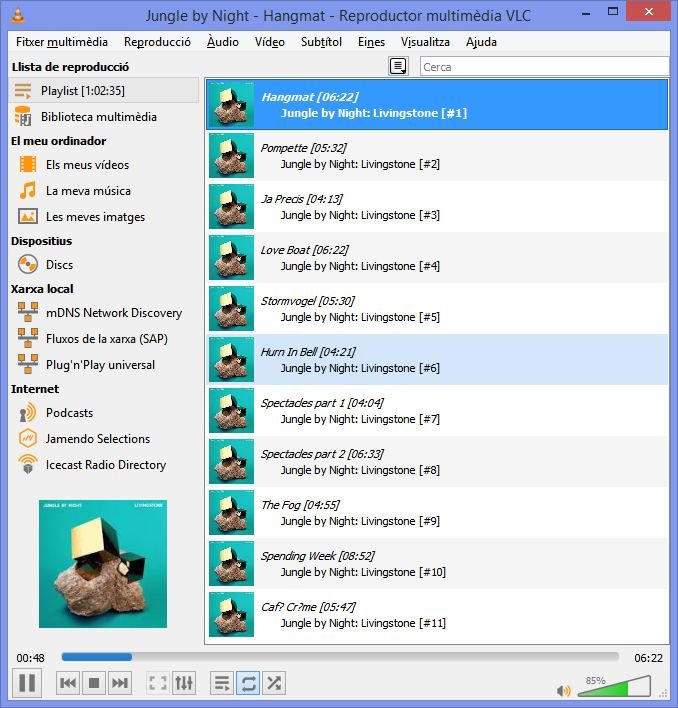678x708 pixels.
Task: Select track Spectacles part 2 [06:33]
Action: point(437,462)
